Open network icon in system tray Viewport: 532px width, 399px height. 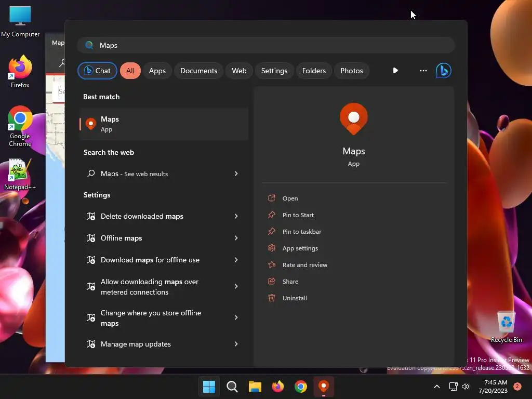[453, 387]
